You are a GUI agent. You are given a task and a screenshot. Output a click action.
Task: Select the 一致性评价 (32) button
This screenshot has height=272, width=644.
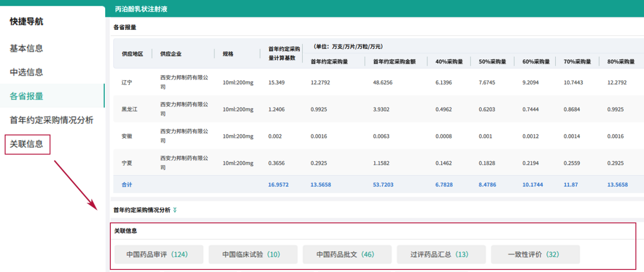pyautogui.click(x=535, y=254)
